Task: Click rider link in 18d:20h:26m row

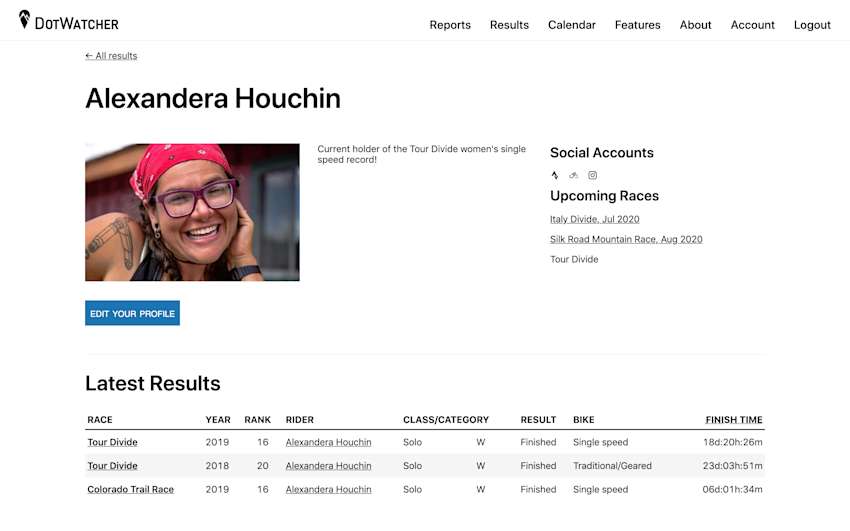Action: [329, 442]
